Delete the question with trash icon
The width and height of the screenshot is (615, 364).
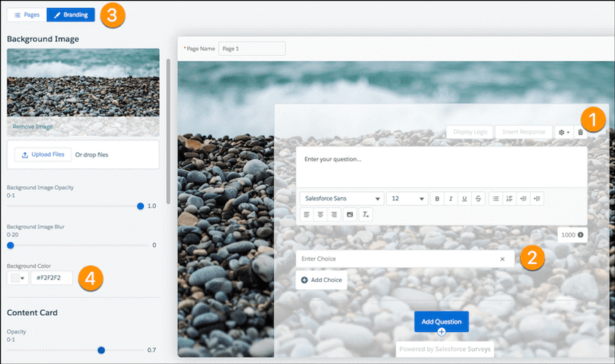pyautogui.click(x=580, y=132)
